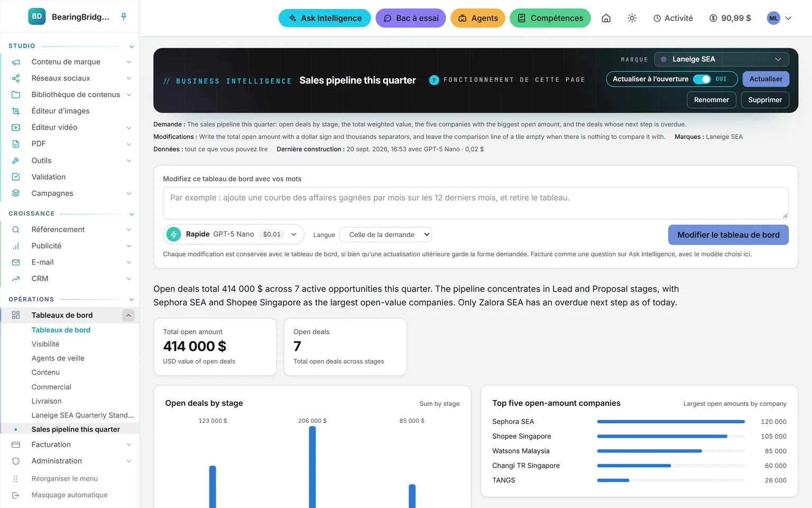Collapse the STUDIO section chevron
The height and width of the screenshot is (508, 812).
coord(132,47)
